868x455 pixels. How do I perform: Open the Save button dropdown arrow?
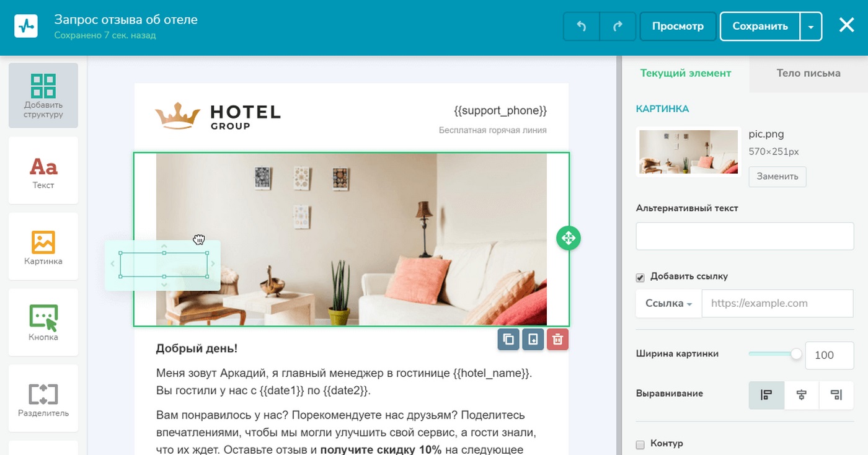[811, 27]
